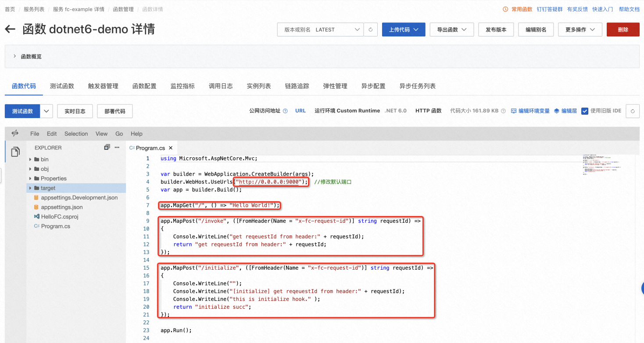Switch to 实例列表 tab
Viewport: 644px width, 343px height.
(259, 86)
